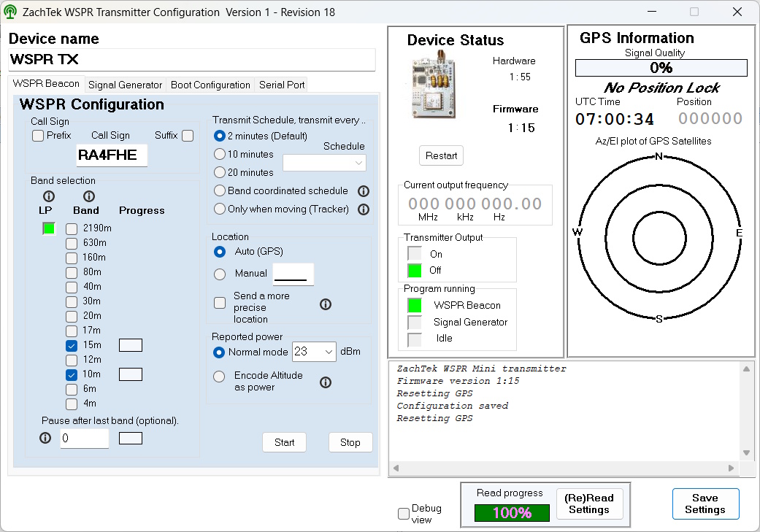Screen dimensions: 760x532
Task: Click info icon above LP column
Action: [x=49, y=196]
